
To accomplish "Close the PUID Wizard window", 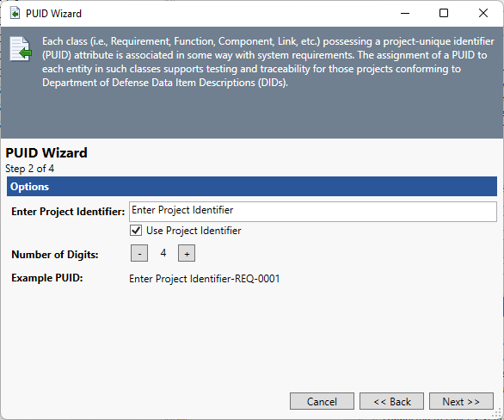I will click(x=483, y=13).
